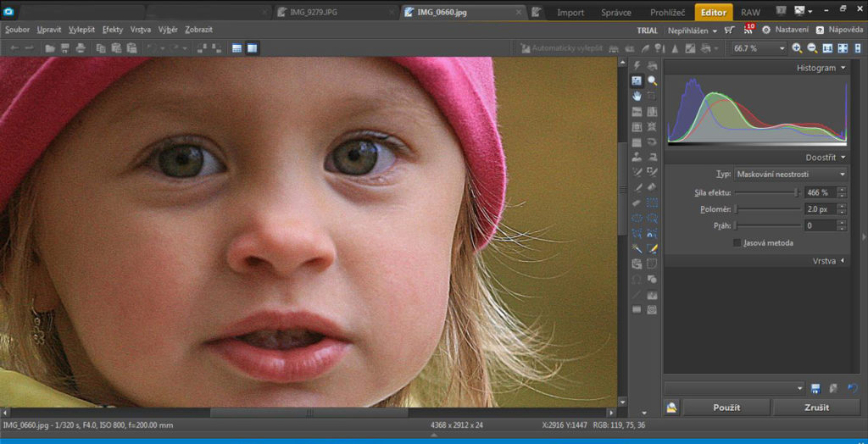
Task: Open the RSS news feed icon
Action: pos(748,30)
